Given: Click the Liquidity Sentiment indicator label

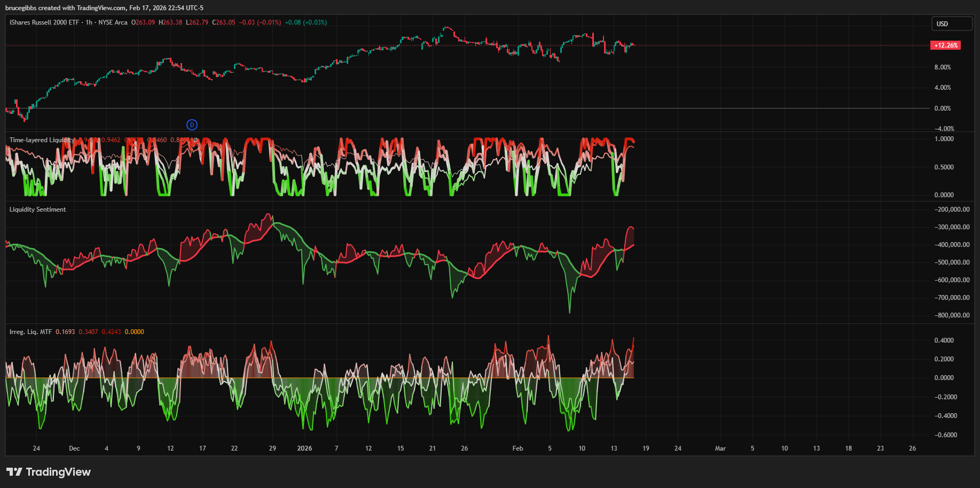Looking at the screenshot, I should point(37,210).
